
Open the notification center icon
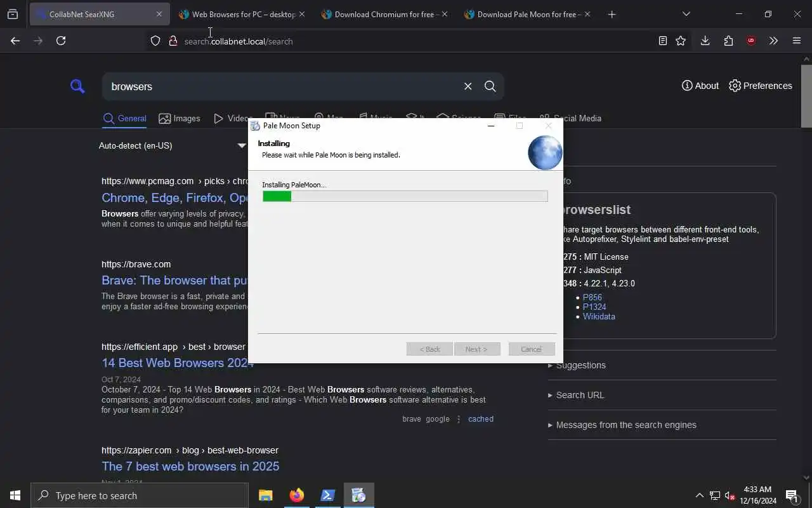coord(792,495)
